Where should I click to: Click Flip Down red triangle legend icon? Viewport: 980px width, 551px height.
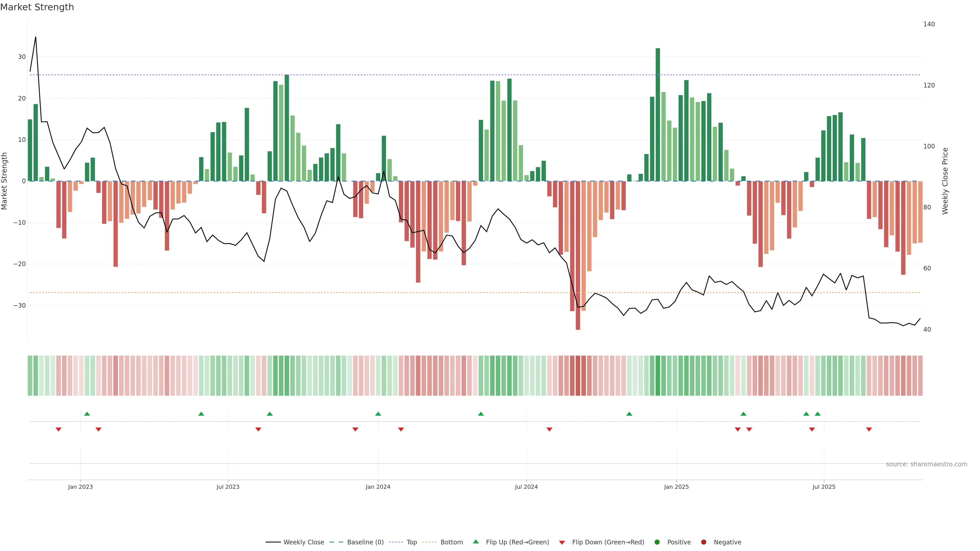point(562,543)
